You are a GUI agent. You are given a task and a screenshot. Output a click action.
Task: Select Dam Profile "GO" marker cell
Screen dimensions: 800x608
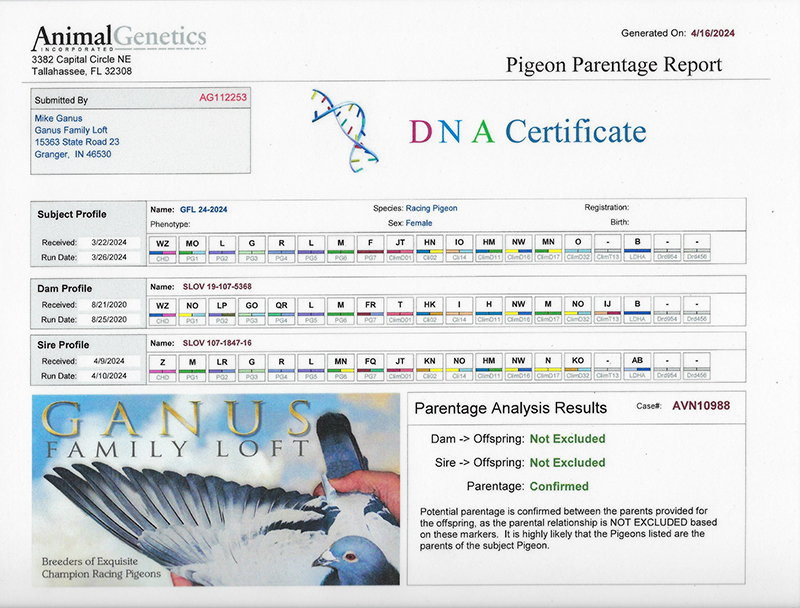[252, 311]
